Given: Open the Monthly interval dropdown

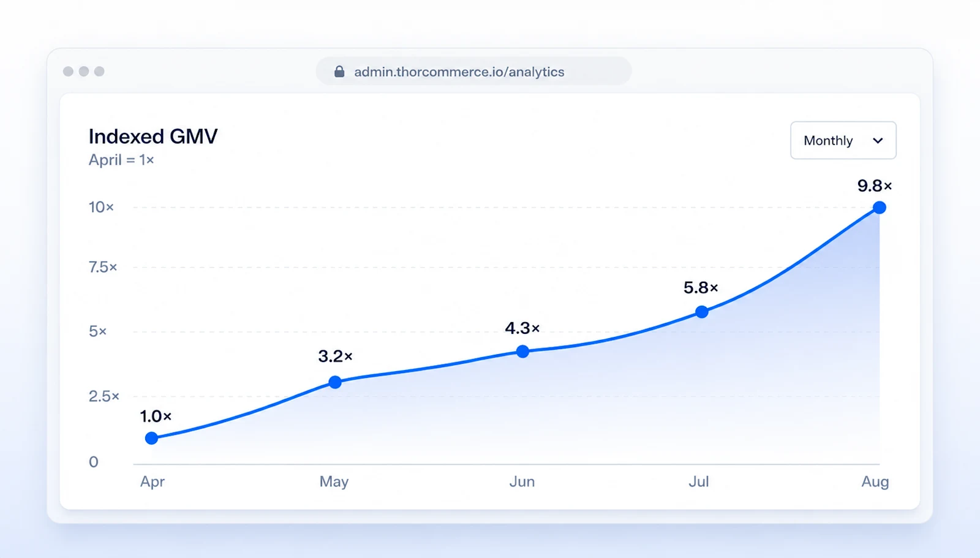Looking at the screenshot, I should point(843,140).
